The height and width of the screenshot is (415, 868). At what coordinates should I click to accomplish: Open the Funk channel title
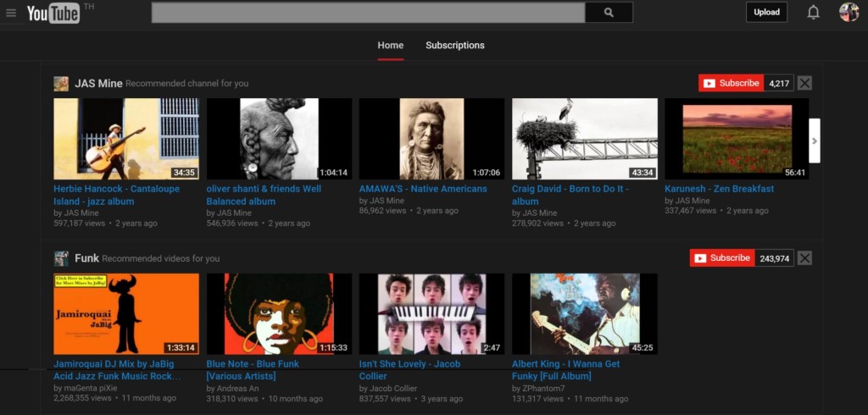(87, 258)
